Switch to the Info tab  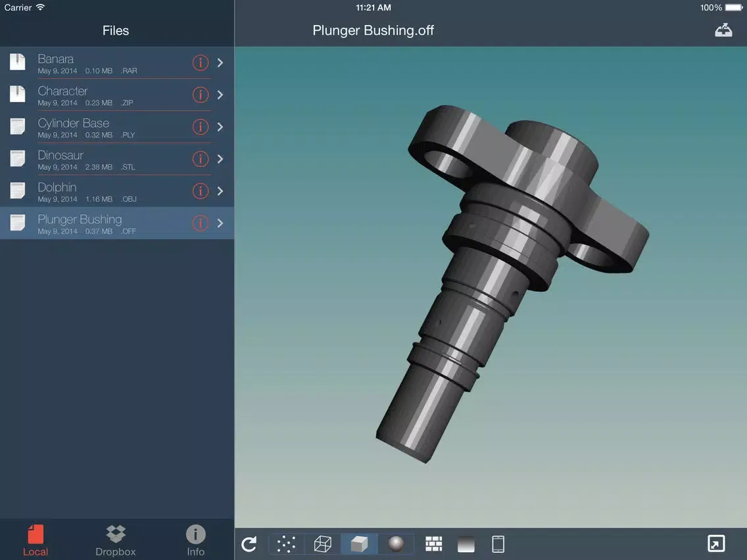pyautogui.click(x=195, y=540)
